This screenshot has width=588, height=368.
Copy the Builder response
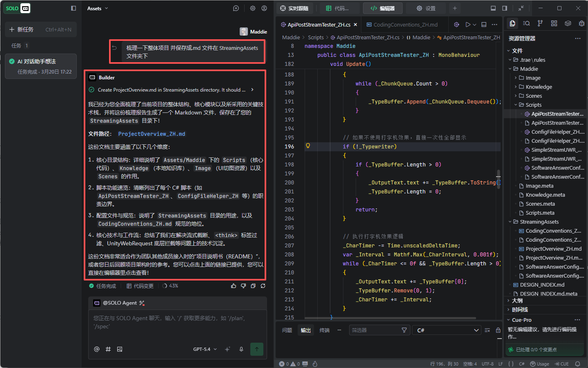(x=253, y=286)
